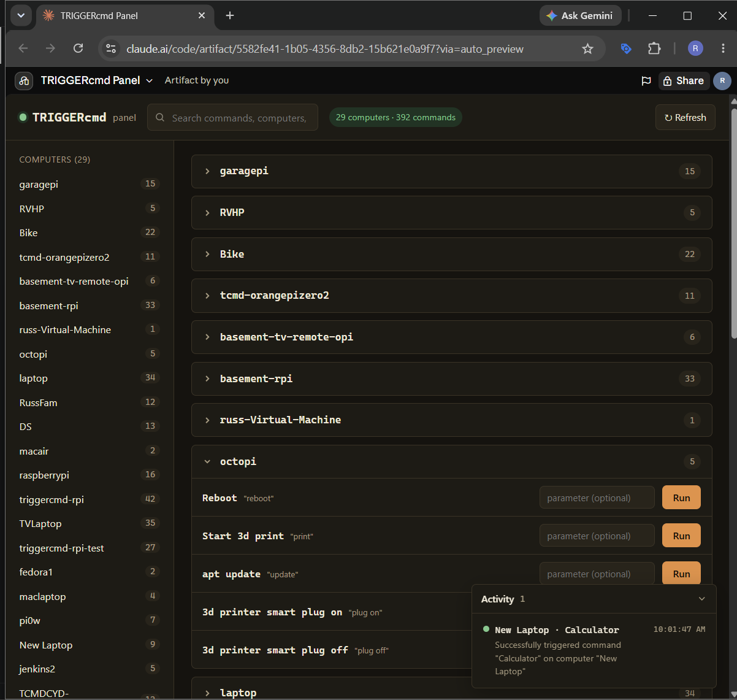This screenshot has width=737, height=700.
Task: Click the Reboot parameter input field
Action: click(597, 498)
